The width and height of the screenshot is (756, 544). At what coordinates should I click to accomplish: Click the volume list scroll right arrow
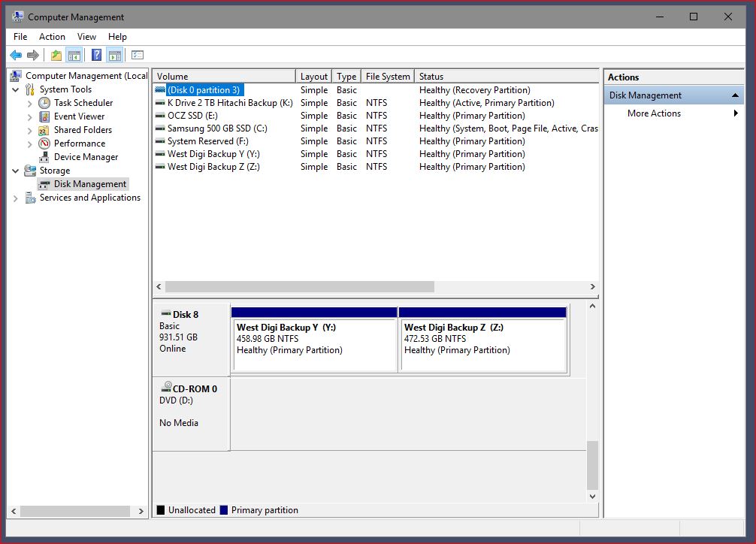coord(593,287)
